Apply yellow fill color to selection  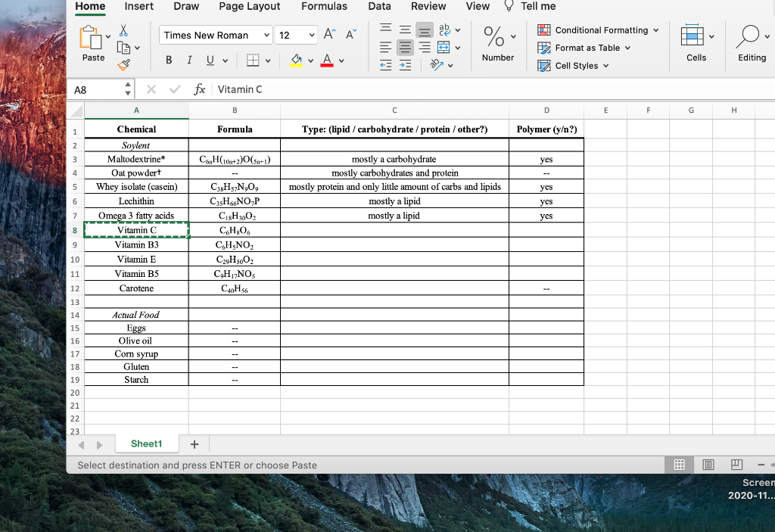pyautogui.click(x=297, y=61)
